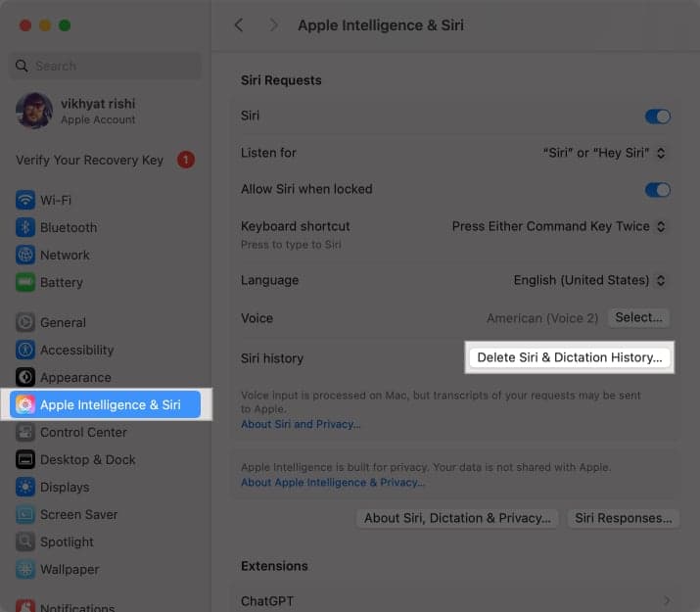Click the voice Select… button
This screenshot has height=612, width=700.
point(638,318)
